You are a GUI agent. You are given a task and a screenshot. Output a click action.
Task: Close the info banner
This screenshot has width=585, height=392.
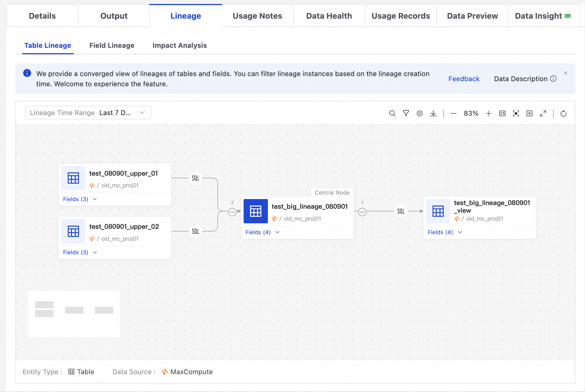tap(566, 73)
